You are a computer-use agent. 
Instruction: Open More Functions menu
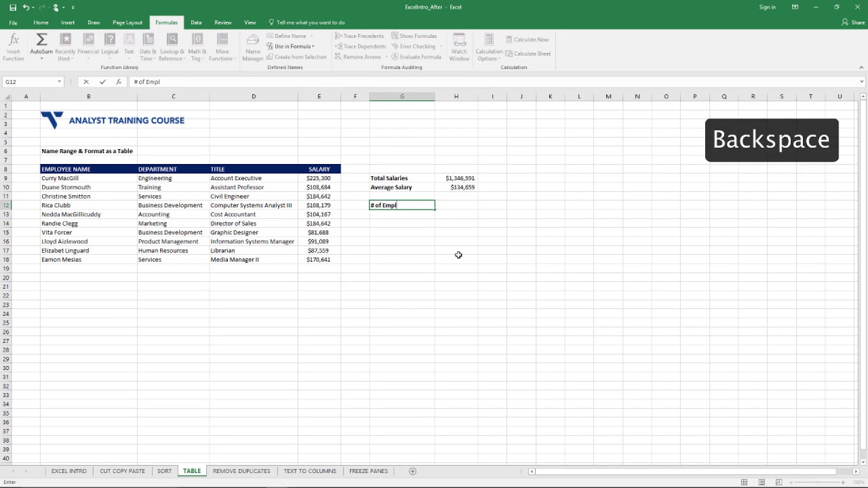(222, 47)
